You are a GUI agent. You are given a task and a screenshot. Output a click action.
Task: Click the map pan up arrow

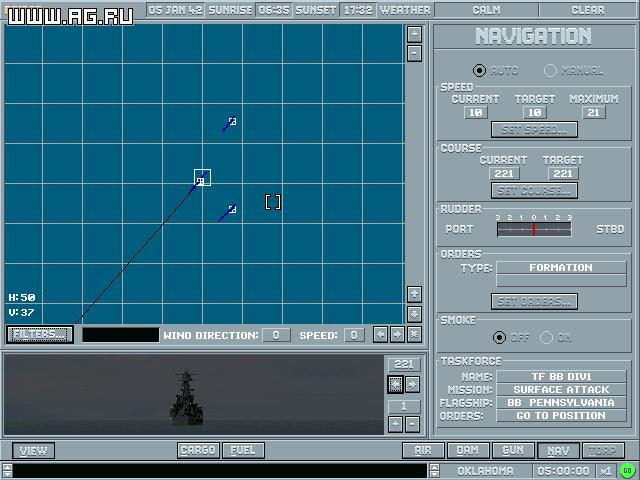(x=414, y=294)
